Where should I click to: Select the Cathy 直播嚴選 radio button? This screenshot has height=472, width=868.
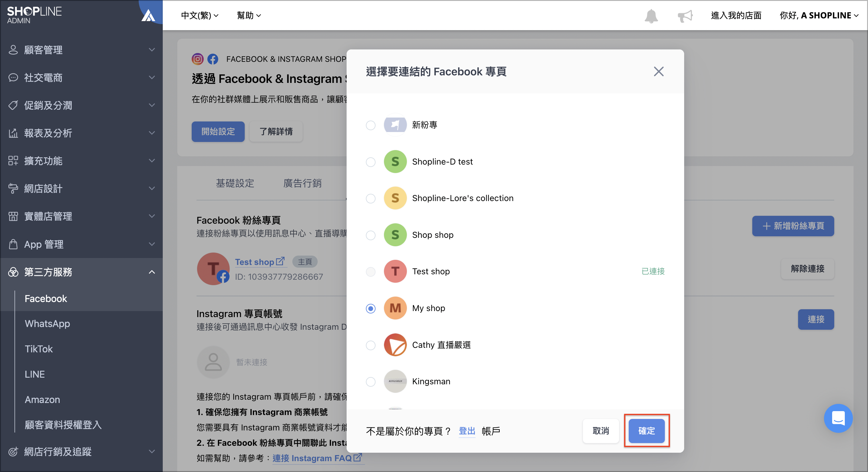coord(371,345)
